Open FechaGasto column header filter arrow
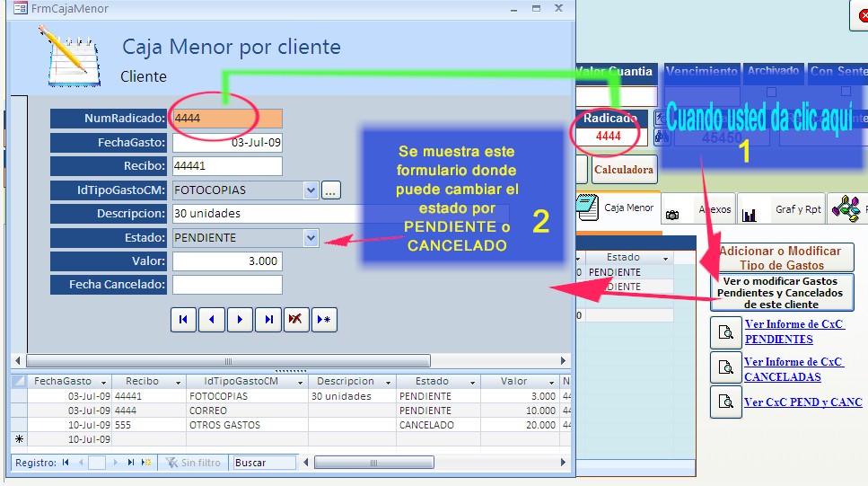 coord(103,383)
